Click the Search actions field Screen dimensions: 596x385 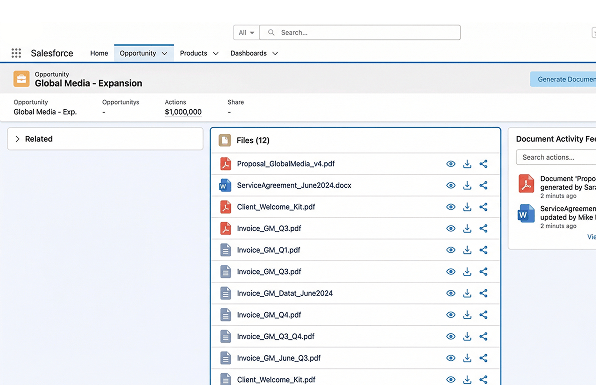click(x=556, y=157)
